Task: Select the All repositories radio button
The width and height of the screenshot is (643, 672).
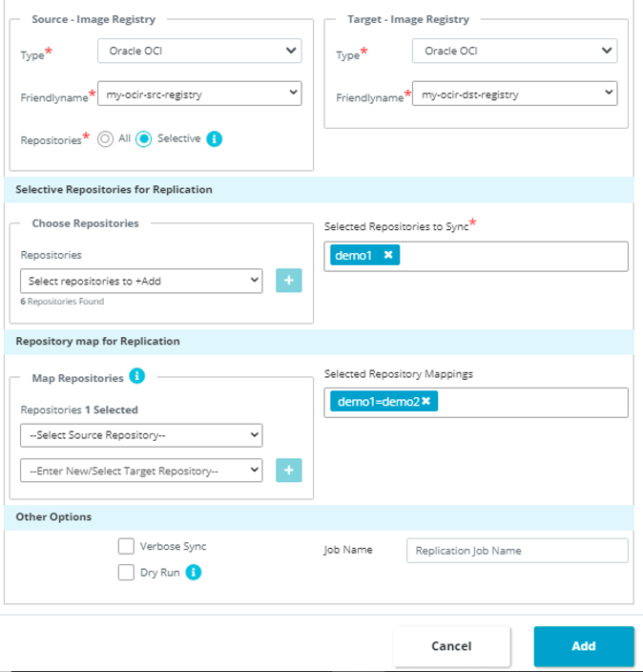Action: (x=106, y=139)
